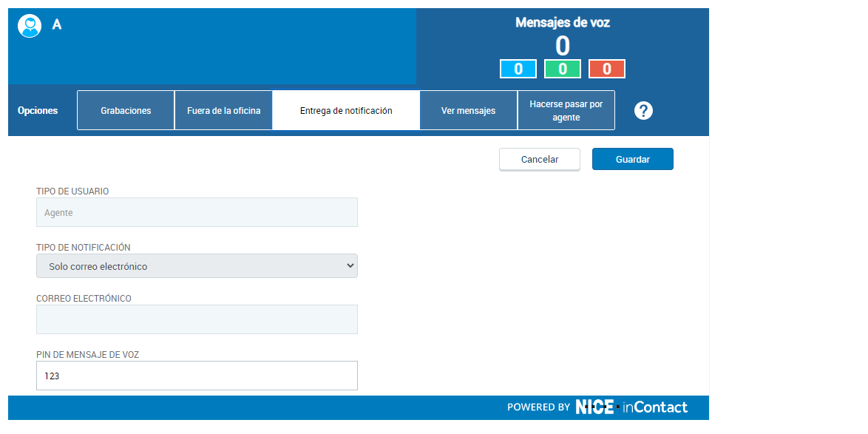Open the Grabaciones tab
Screen dimensions: 868x434
point(126,110)
